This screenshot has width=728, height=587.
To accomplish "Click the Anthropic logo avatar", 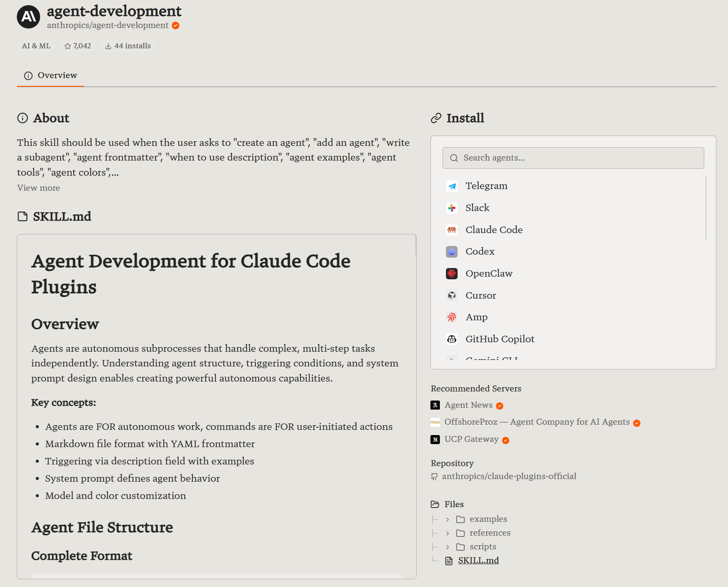I will (x=28, y=17).
